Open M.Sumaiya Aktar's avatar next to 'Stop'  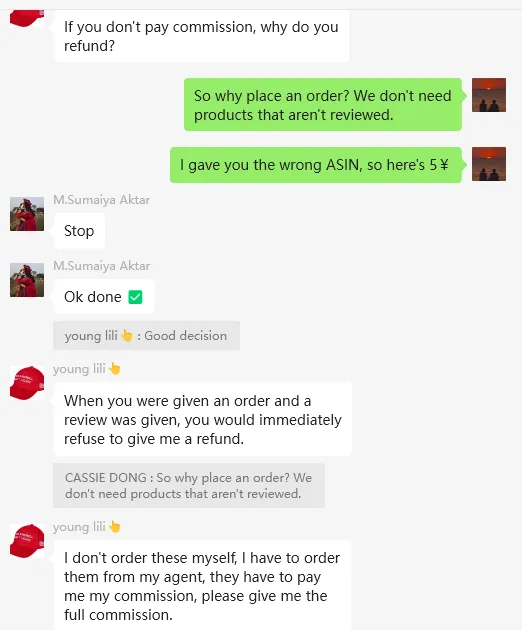[x=27, y=214]
